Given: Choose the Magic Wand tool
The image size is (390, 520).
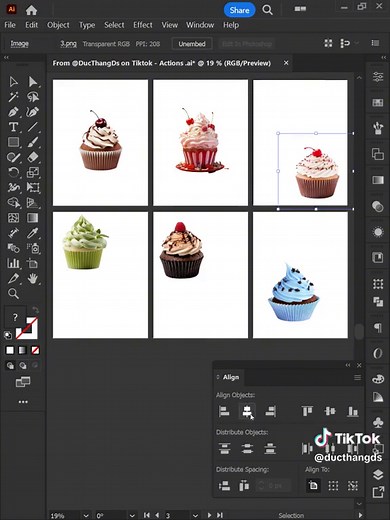Looking at the screenshot, I should [x=13, y=97].
